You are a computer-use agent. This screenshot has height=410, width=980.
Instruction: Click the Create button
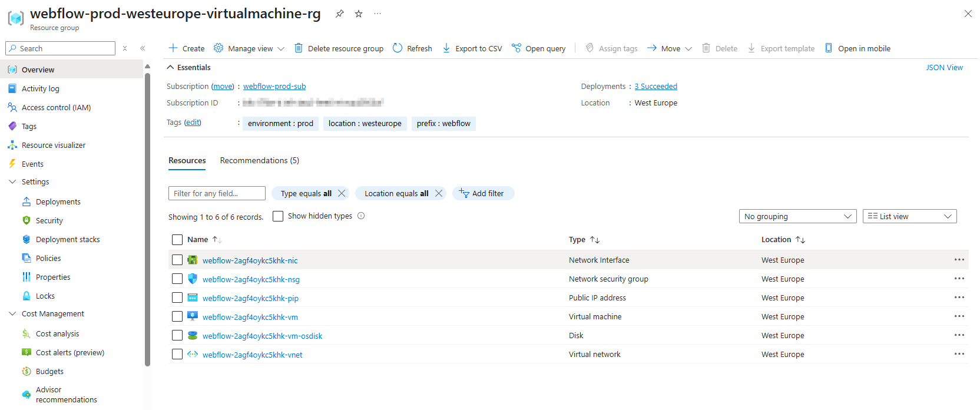point(187,48)
